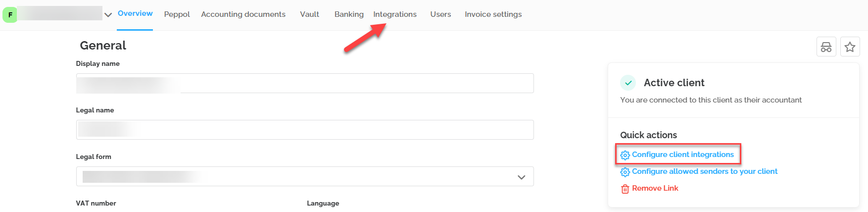Screen dimensions: 868x212
Task: Switch to the Integrations tab
Action: [x=395, y=14]
